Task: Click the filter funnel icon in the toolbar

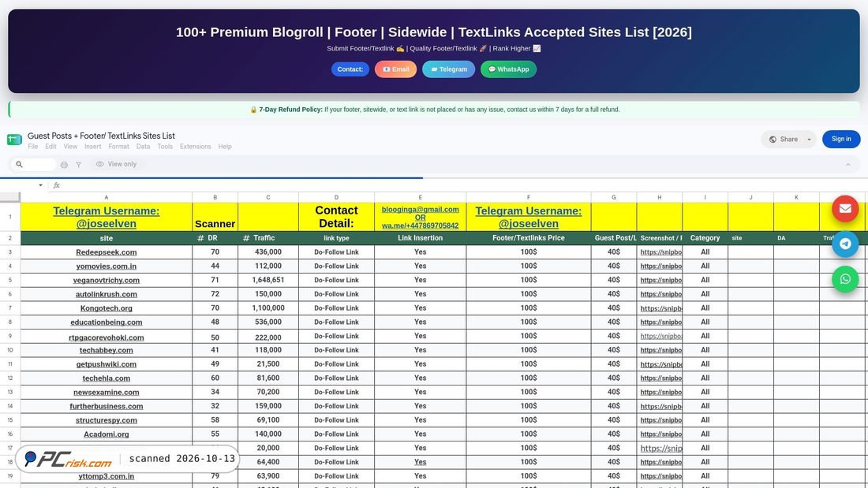Action: point(79,164)
